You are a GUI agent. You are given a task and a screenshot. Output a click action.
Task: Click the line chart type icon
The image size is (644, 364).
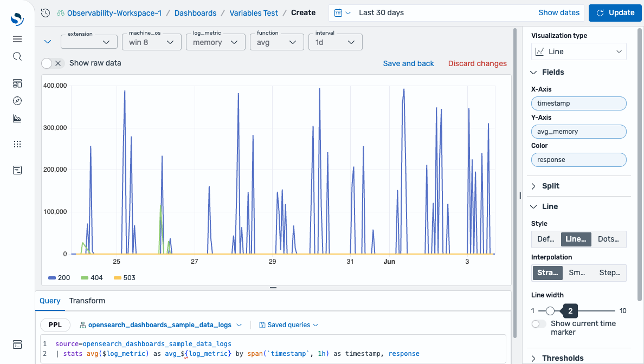click(x=540, y=51)
